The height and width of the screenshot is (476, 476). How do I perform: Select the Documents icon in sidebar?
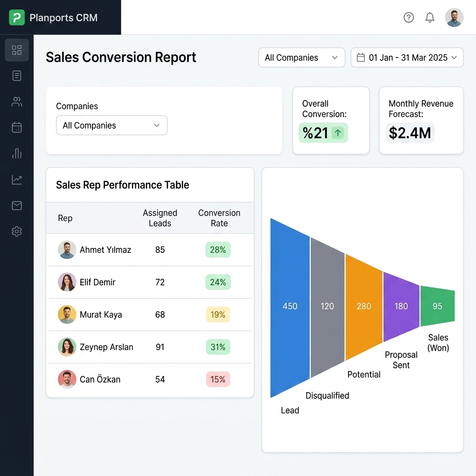pos(17,75)
